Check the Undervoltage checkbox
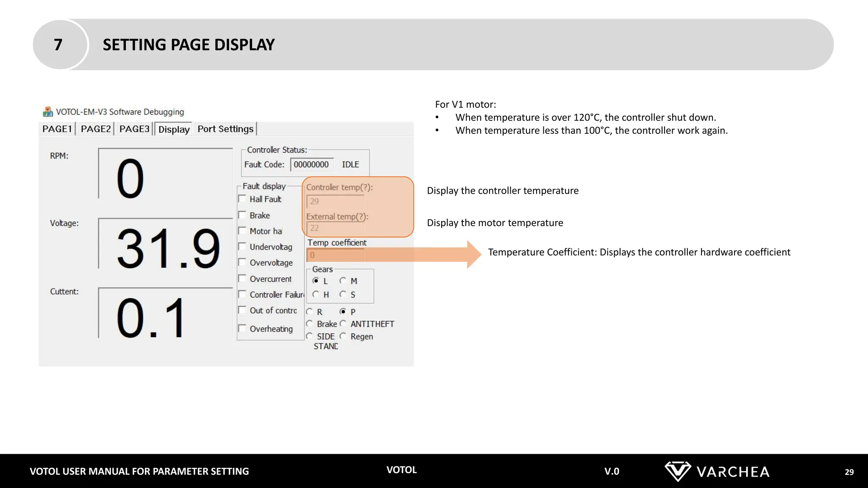Image resolution: width=868 pixels, height=488 pixels. tap(242, 247)
